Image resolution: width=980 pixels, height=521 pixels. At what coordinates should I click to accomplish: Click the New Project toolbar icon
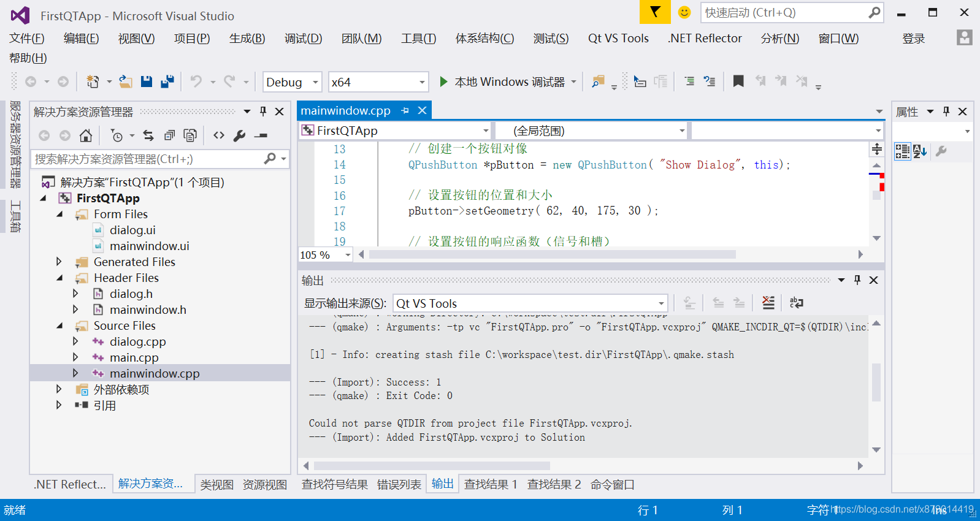(93, 82)
